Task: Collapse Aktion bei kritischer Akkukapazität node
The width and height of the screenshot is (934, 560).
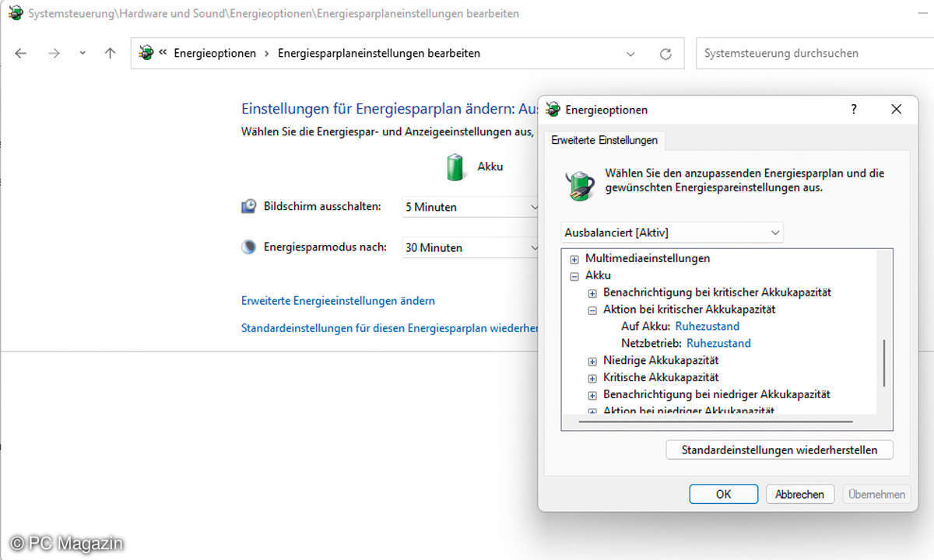Action: pyautogui.click(x=592, y=310)
